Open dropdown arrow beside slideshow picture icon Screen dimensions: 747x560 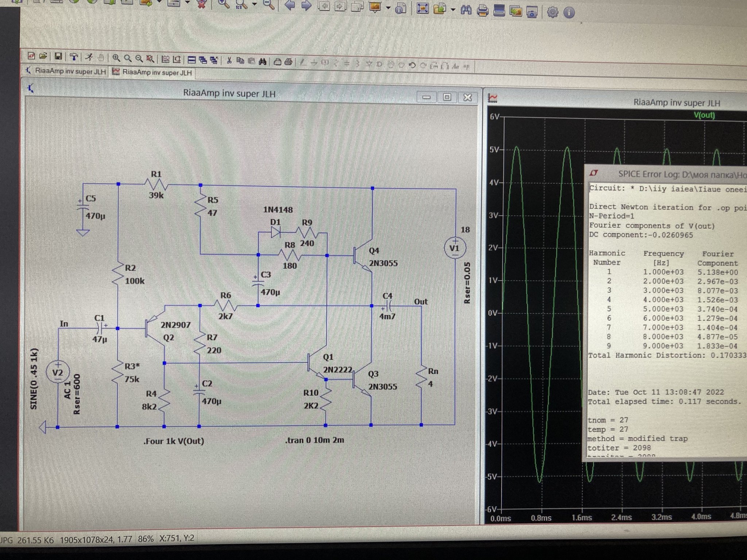click(x=388, y=8)
